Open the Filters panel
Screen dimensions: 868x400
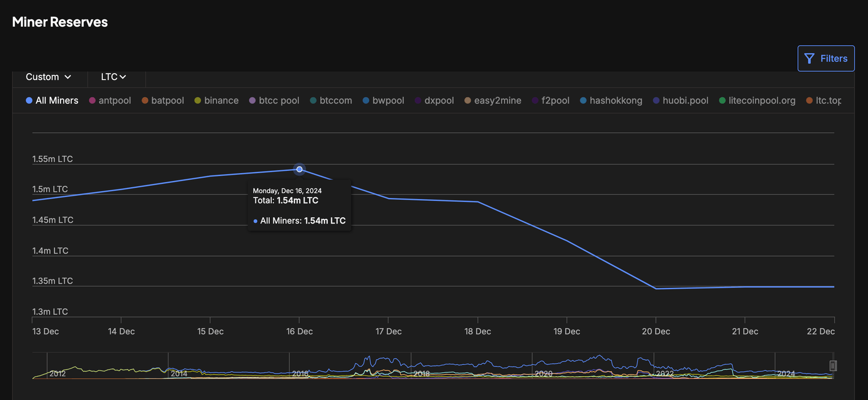coord(826,58)
